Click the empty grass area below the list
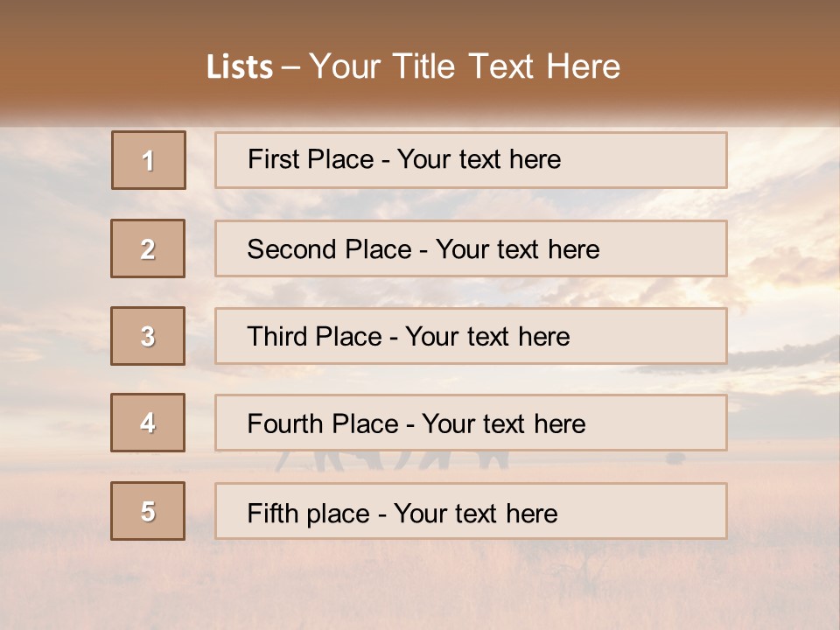Viewport: 840px width, 630px height. pos(420,586)
